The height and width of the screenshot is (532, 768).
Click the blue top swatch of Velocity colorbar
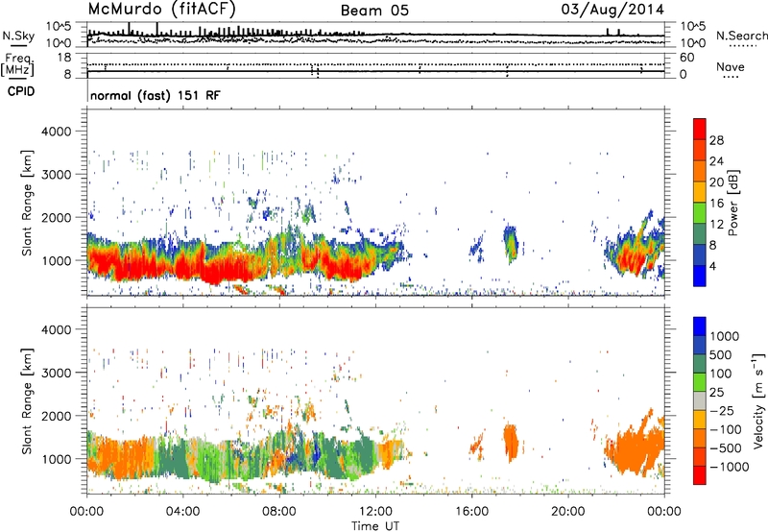click(x=700, y=326)
